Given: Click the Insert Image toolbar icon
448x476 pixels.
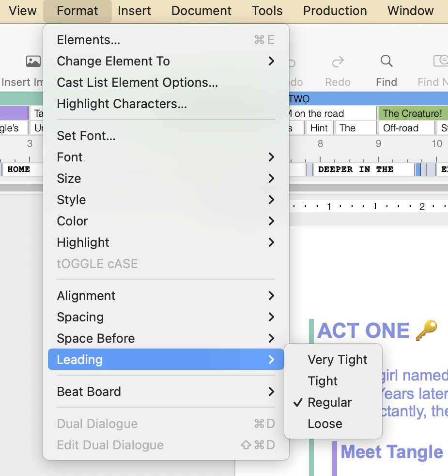Looking at the screenshot, I should tap(33, 61).
